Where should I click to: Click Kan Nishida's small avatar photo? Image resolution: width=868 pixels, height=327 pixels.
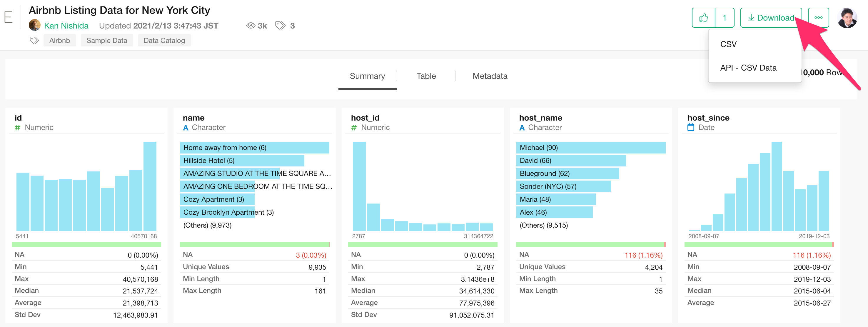pos(35,25)
